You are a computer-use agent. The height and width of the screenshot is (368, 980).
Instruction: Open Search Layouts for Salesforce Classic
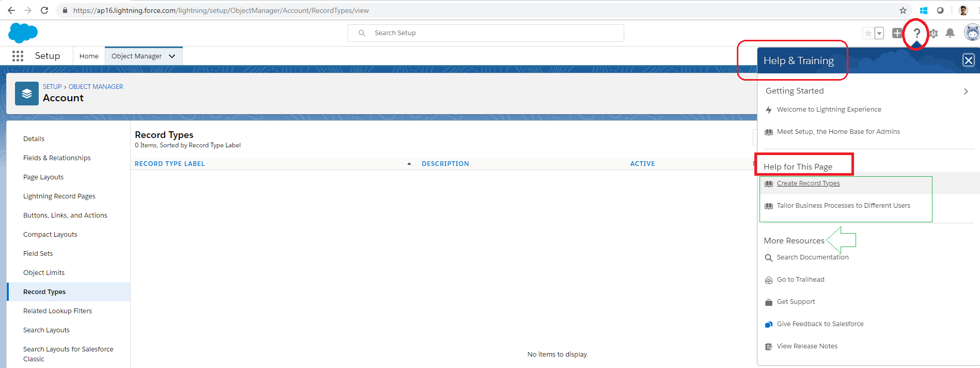coord(68,354)
